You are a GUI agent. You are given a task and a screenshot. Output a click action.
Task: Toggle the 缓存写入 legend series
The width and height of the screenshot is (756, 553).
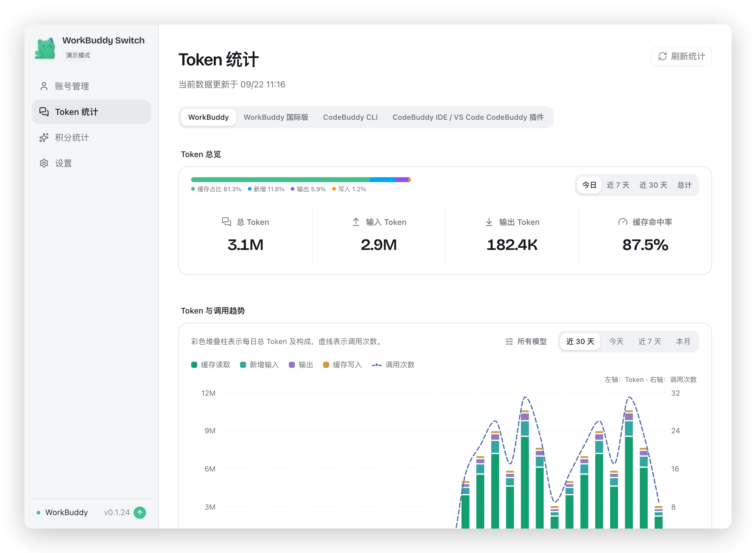(342, 364)
